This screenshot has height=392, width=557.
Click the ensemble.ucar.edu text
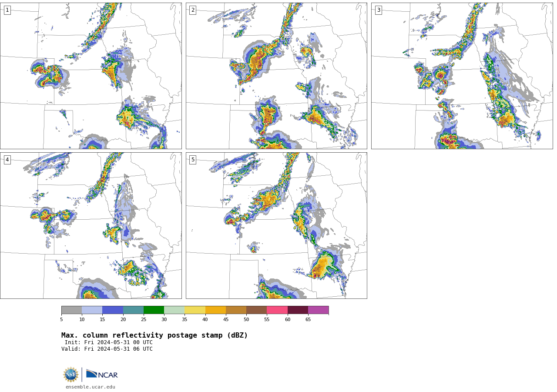coord(91,387)
